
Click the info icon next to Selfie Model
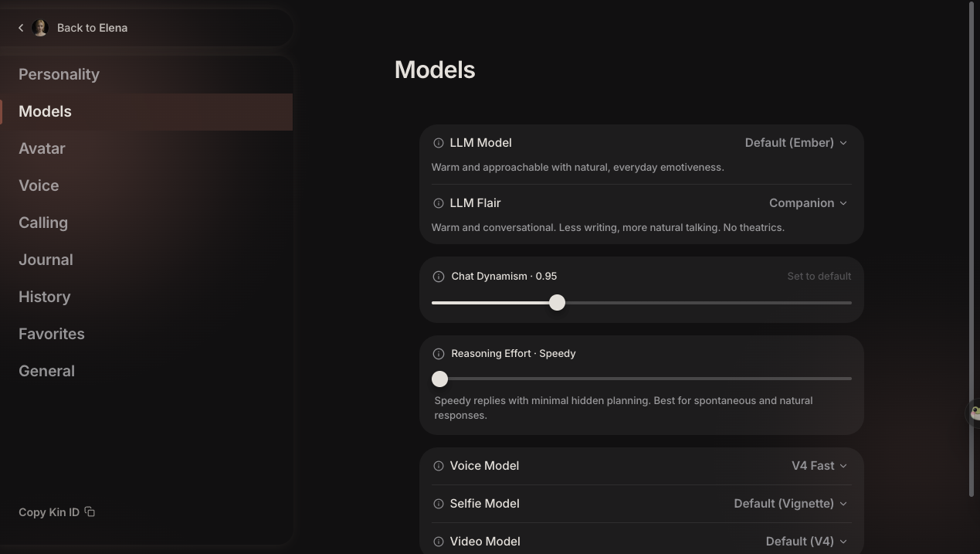pyautogui.click(x=439, y=504)
